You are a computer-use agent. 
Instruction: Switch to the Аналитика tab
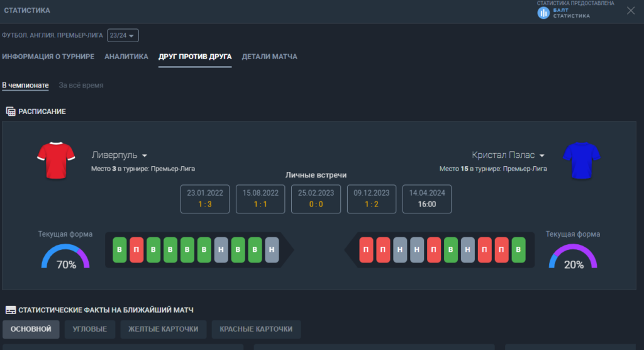tap(126, 57)
